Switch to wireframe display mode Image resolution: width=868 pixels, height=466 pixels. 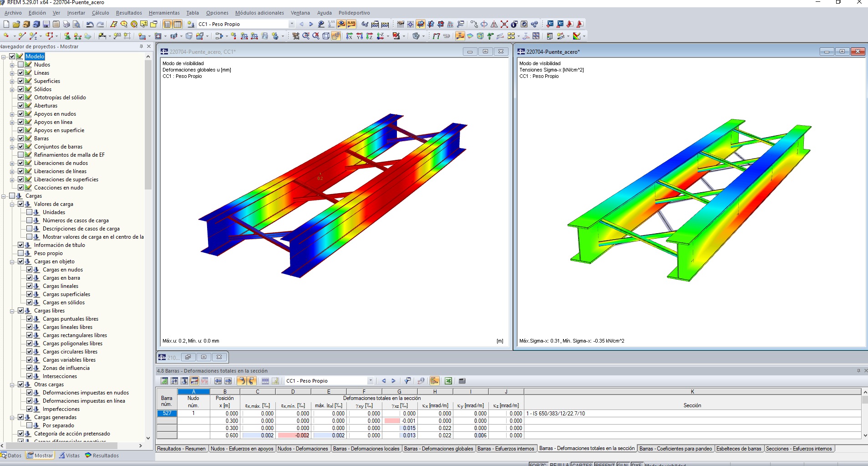pos(326,36)
